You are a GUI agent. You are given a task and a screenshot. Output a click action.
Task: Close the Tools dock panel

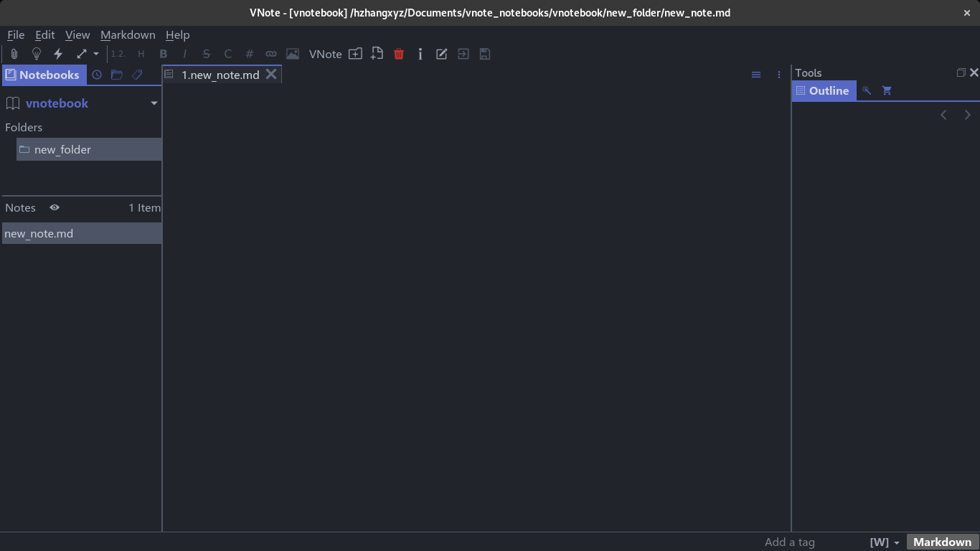(x=974, y=72)
